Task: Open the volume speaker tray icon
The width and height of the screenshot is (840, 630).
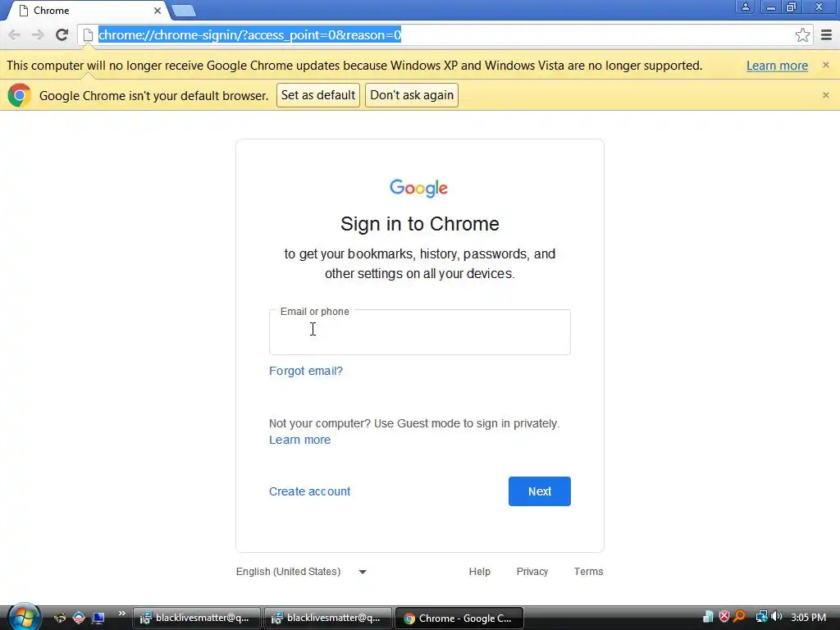Action: [777, 617]
